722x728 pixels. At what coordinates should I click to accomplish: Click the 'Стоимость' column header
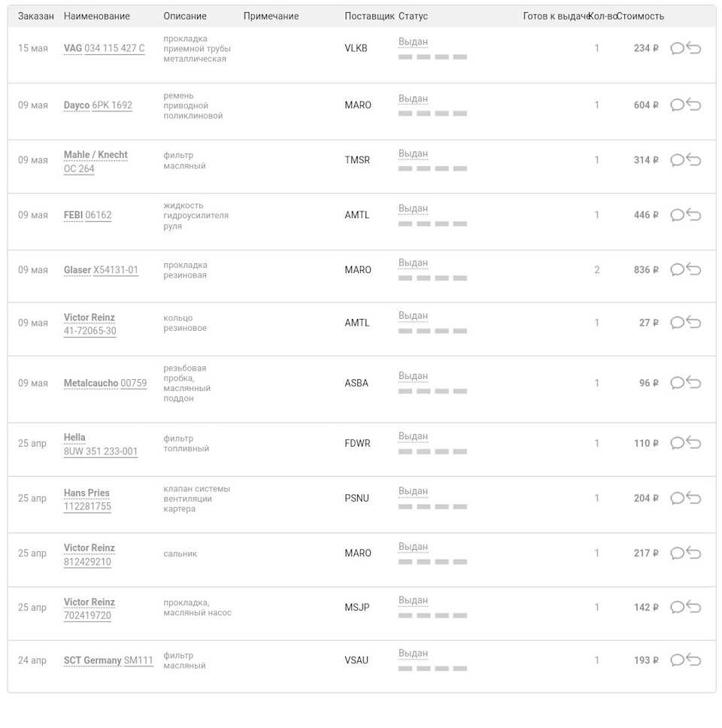641,17
